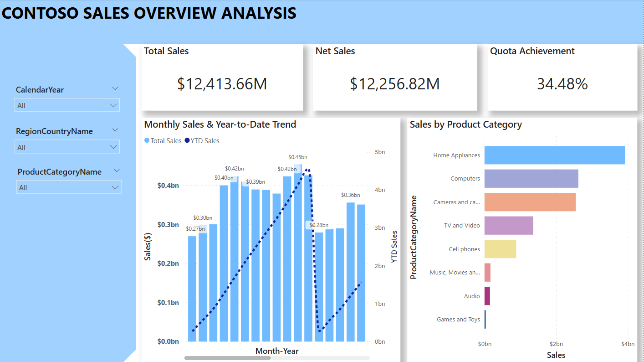
Task: Click the Quota Achievement value 34.48%
Action: (x=562, y=83)
